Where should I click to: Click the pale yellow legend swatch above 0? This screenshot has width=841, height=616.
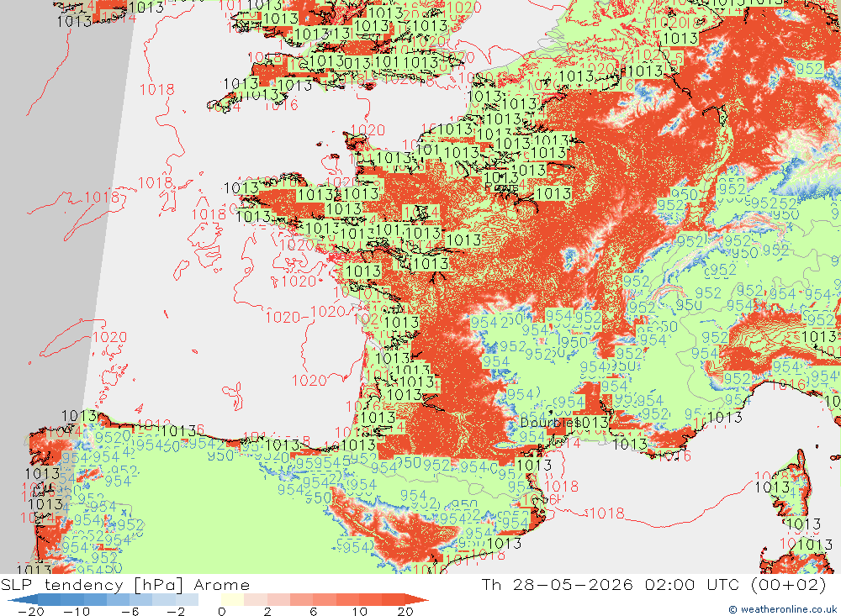click(232, 599)
